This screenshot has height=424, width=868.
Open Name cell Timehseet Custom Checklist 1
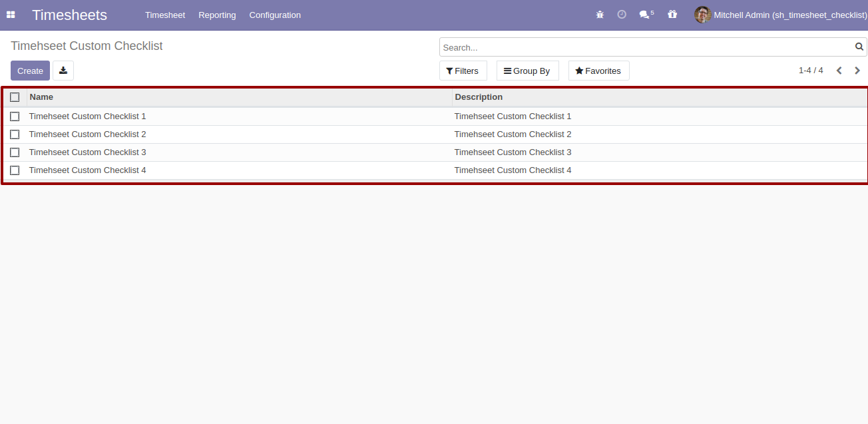[239, 116]
